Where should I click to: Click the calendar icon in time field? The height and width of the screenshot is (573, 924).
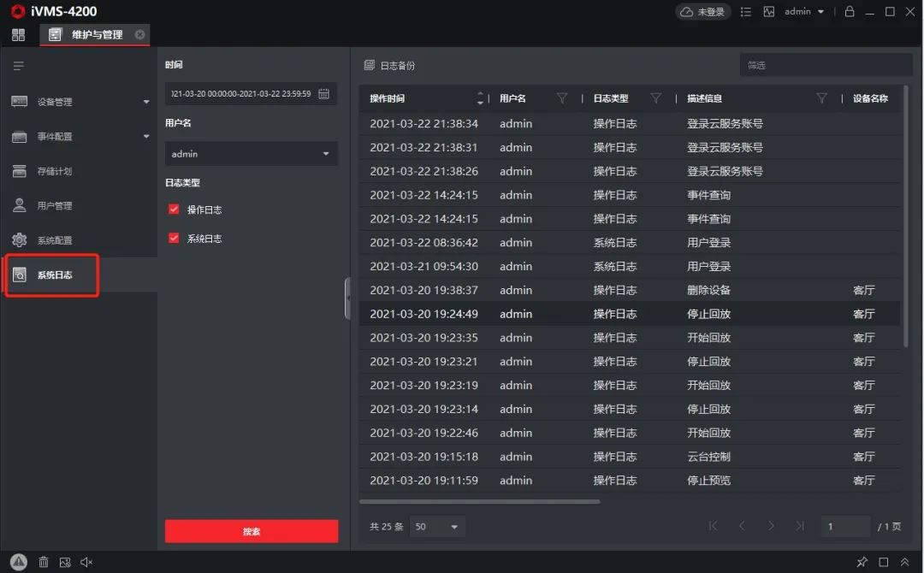click(x=323, y=94)
